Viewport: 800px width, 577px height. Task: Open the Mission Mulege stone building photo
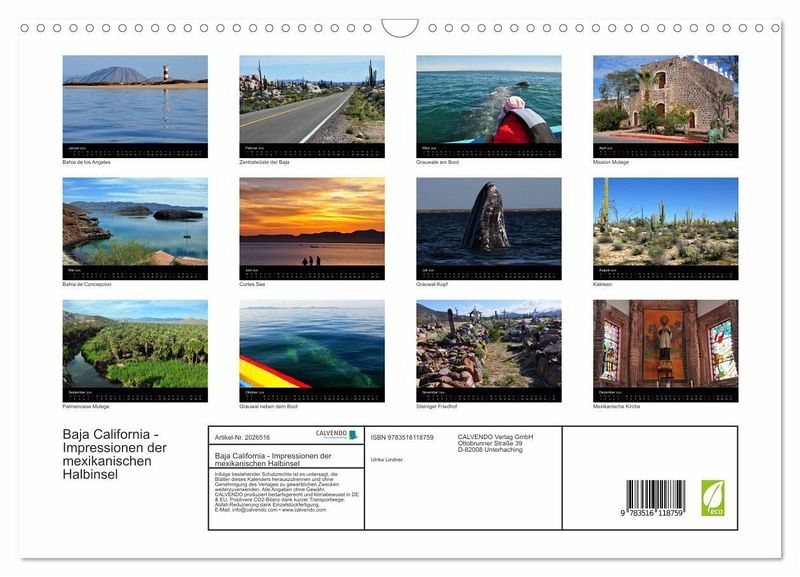coord(665,99)
